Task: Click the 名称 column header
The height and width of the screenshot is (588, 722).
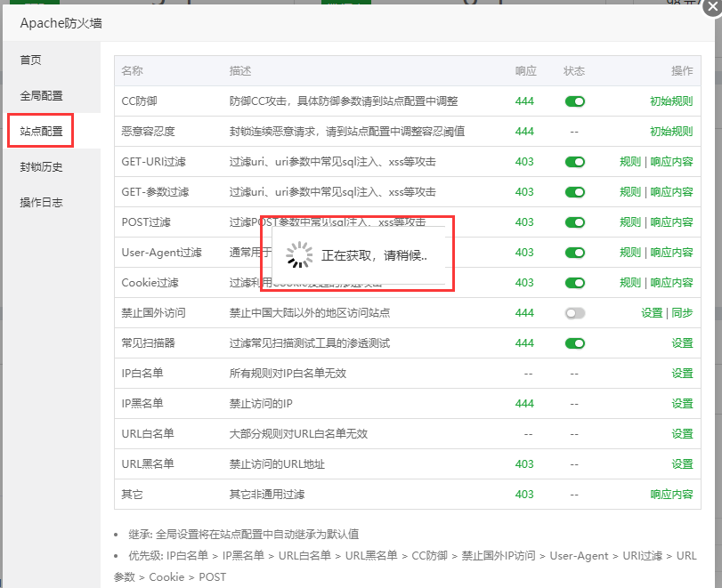Action: [x=132, y=71]
